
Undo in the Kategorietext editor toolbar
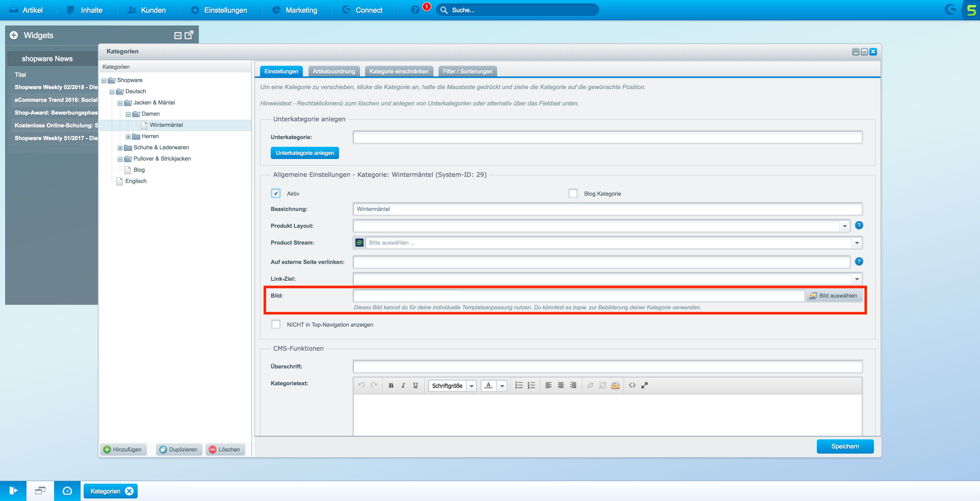[x=362, y=385]
